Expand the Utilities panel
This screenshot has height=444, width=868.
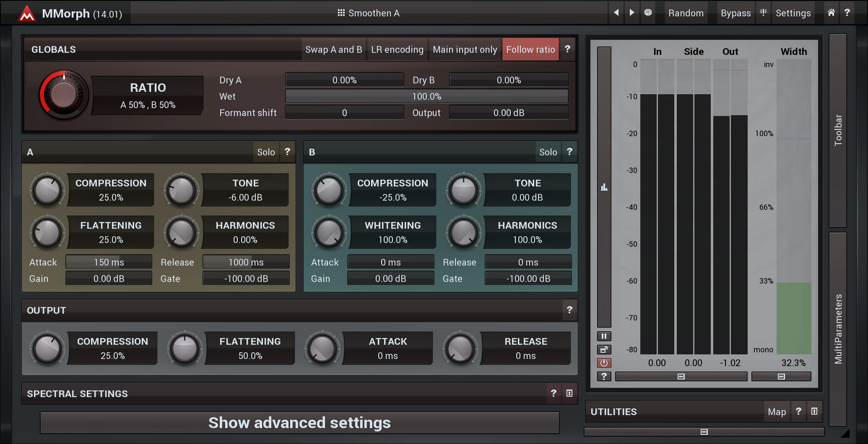coord(814,411)
